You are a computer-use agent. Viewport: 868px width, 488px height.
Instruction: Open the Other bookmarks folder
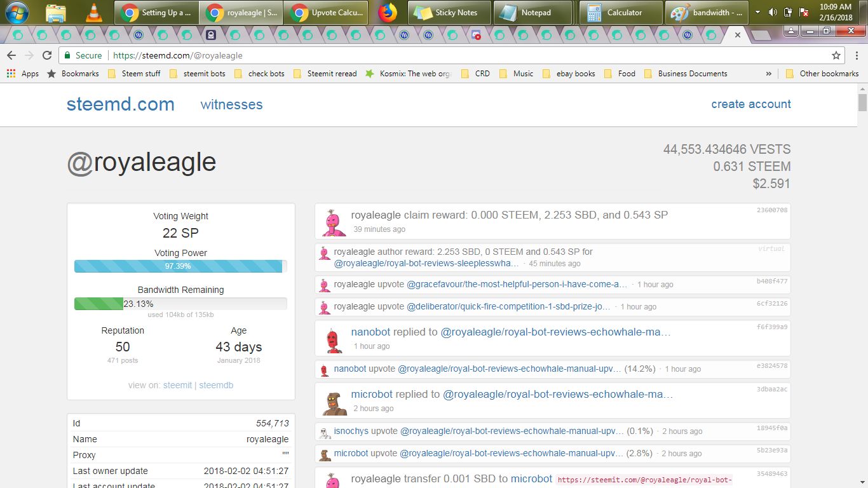coord(822,74)
